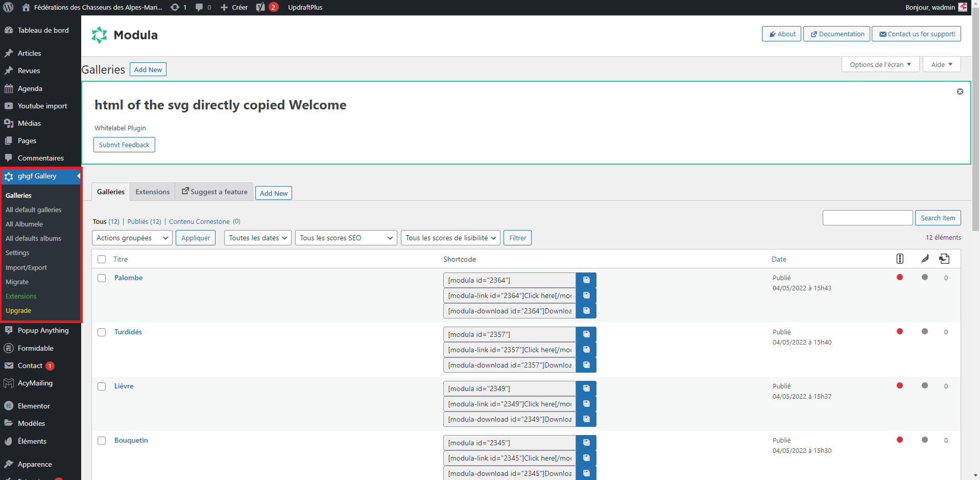This screenshot has height=480, width=980.
Task: Copy the Palombe [modula id="2364"] shortcode
Action: tap(586, 280)
